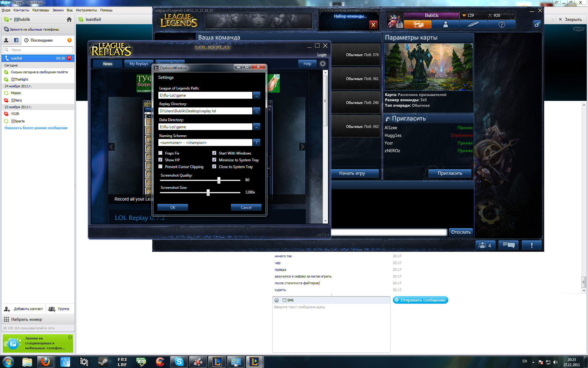Click Набрать номер dial pad in Skype
588x368 pixels.
(x=38, y=319)
